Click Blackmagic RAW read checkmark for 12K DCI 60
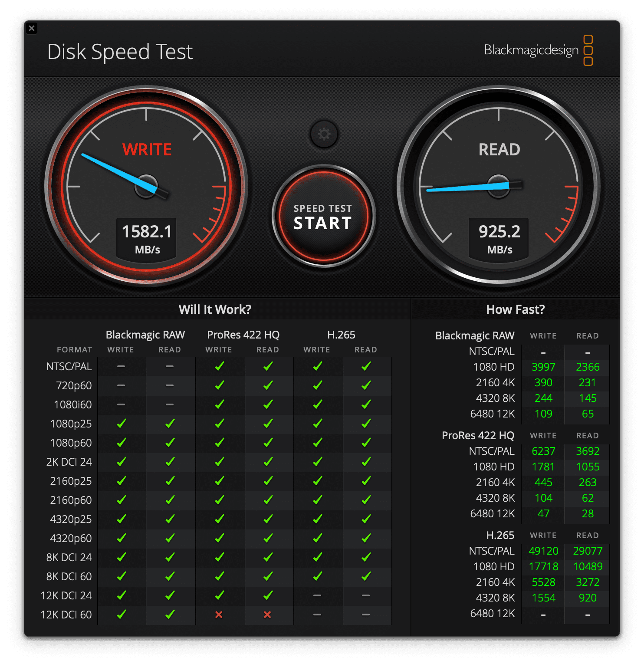 pos(170,615)
